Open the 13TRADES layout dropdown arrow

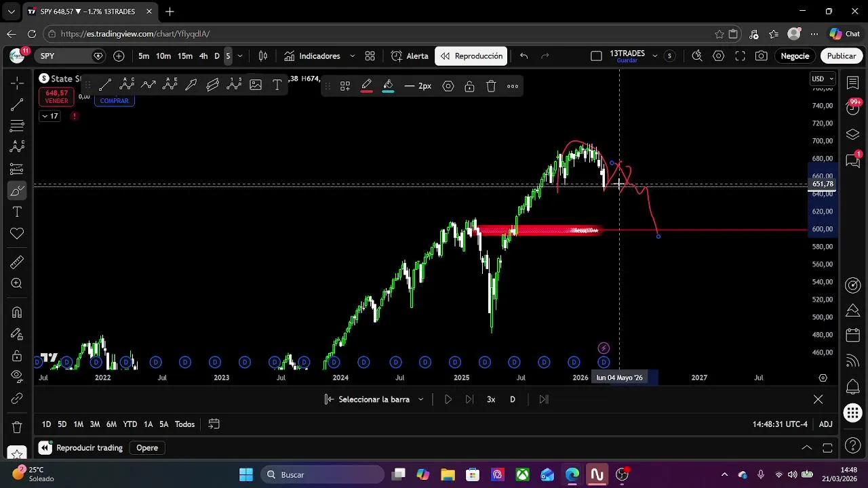[x=654, y=56]
